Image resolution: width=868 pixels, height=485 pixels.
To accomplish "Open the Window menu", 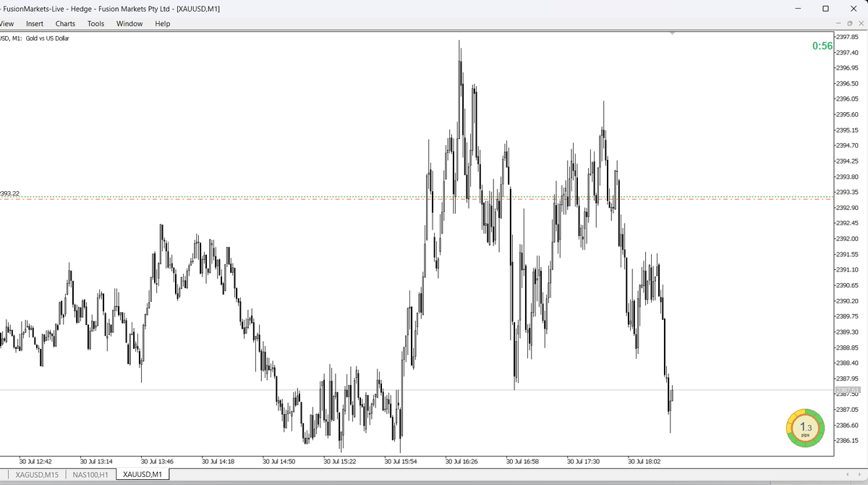I will pyautogui.click(x=129, y=23).
